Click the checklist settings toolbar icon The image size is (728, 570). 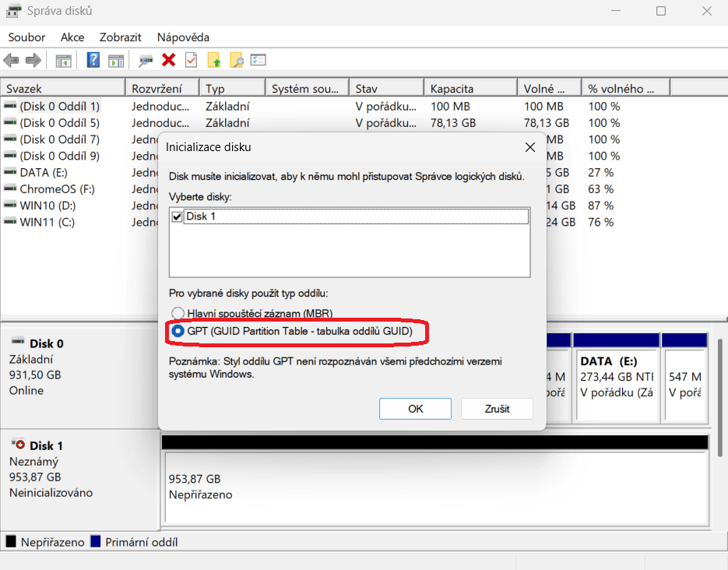258,60
